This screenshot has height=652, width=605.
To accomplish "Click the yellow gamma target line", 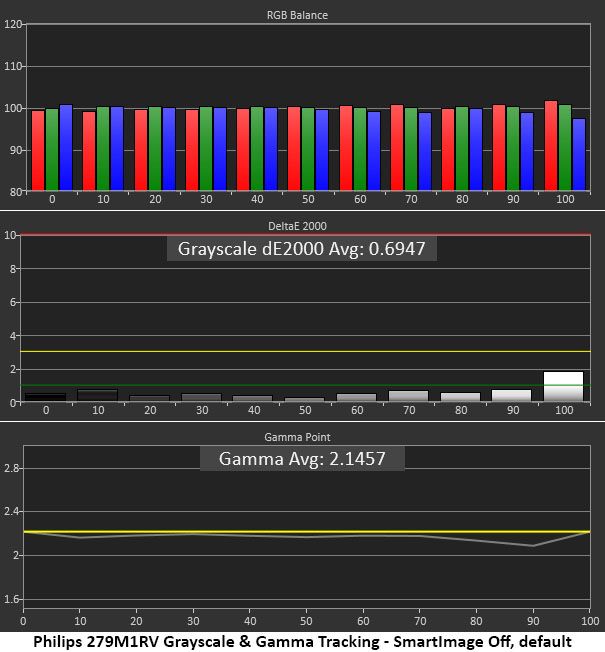I will click(306, 531).
